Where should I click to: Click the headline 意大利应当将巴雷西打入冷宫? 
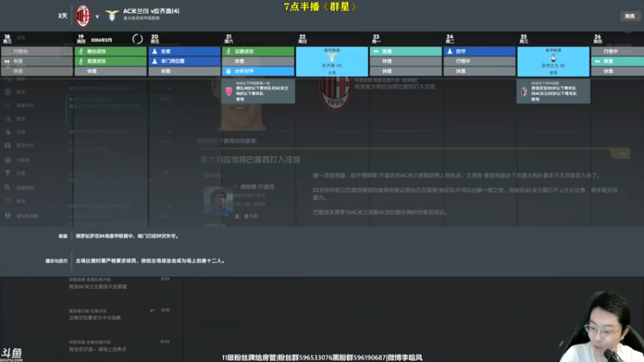pyautogui.click(x=250, y=159)
